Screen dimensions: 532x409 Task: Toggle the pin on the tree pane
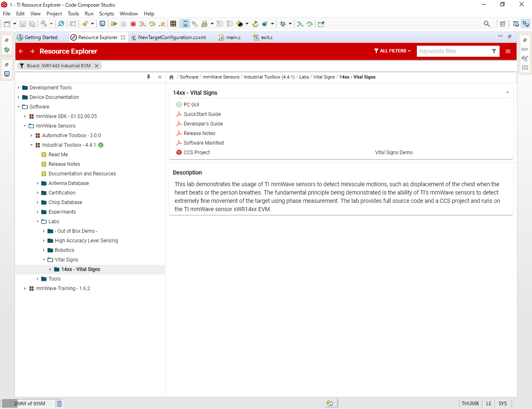(x=148, y=77)
